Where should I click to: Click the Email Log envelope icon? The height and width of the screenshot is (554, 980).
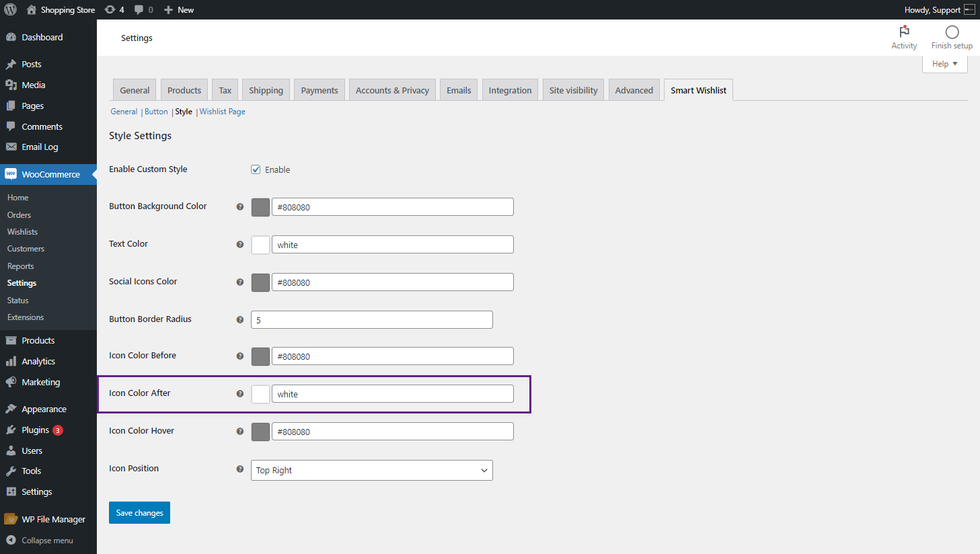pos(11,147)
